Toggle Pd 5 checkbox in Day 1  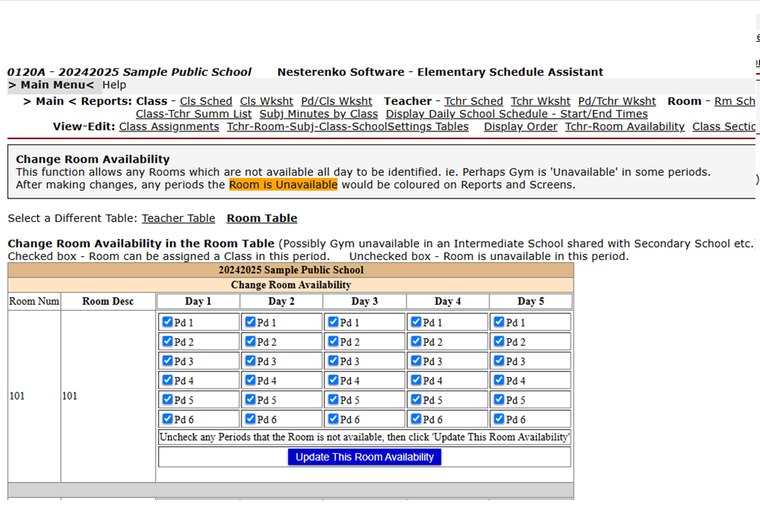167,400
